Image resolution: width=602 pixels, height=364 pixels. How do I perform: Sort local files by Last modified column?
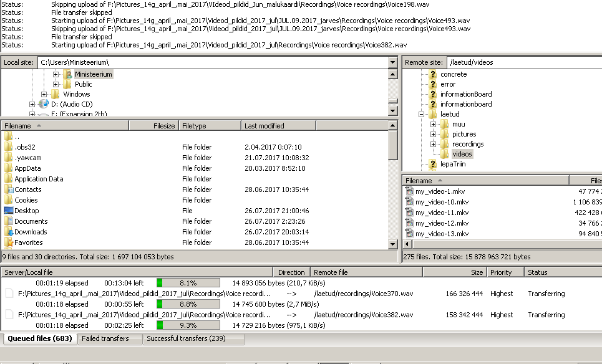coord(278,126)
